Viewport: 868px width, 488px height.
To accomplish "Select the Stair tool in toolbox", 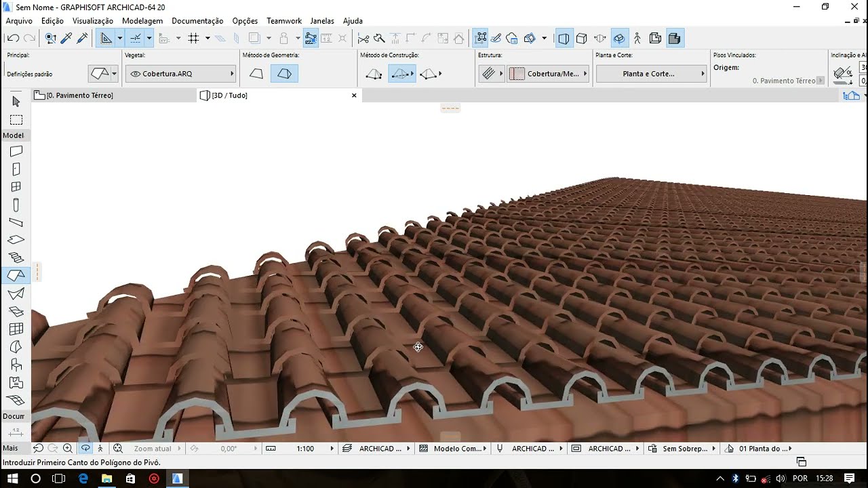I will [x=16, y=258].
